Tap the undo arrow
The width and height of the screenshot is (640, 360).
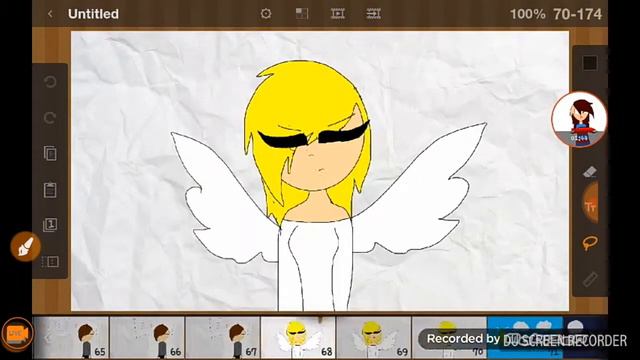(x=50, y=82)
